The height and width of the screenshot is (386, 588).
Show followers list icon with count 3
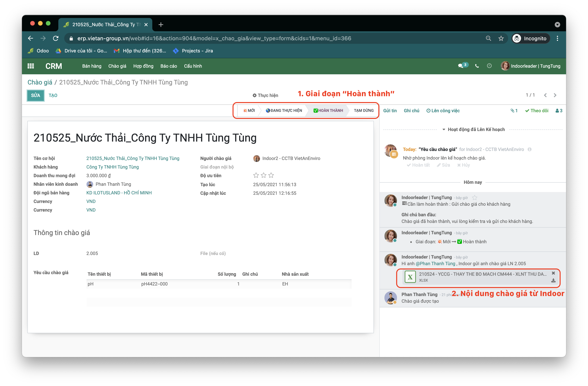[559, 110]
